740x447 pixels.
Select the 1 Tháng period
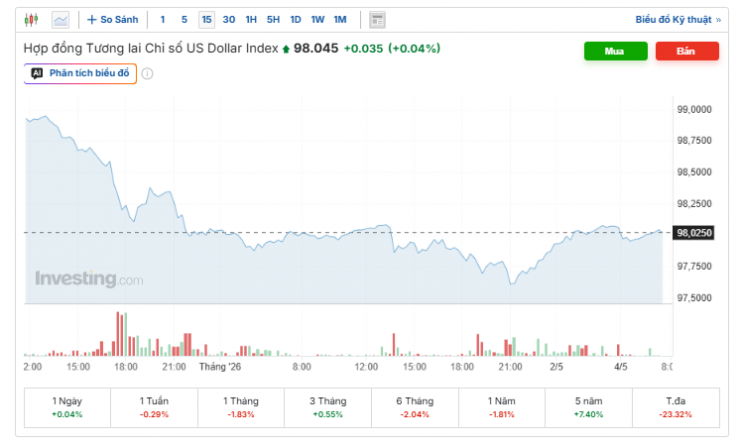coord(241,407)
